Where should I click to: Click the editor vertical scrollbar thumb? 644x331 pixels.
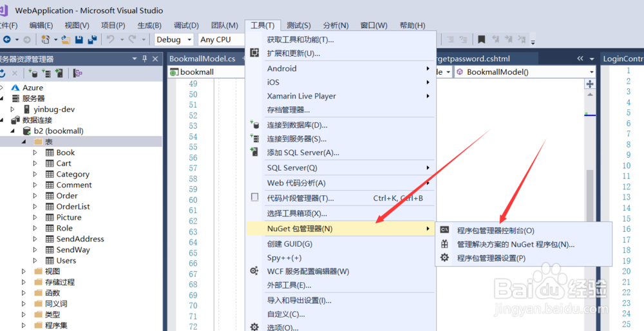coord(590,196)
